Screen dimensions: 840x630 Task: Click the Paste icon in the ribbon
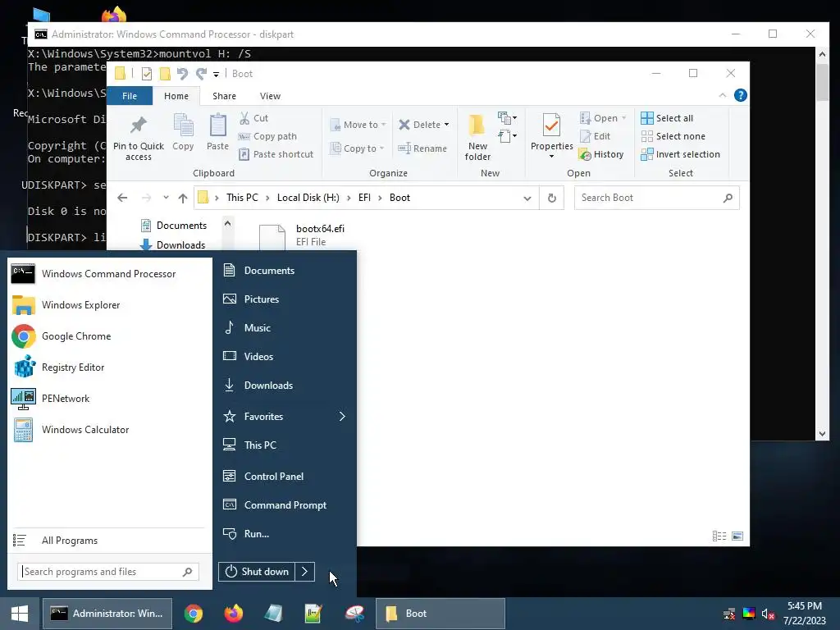point(217,132)
